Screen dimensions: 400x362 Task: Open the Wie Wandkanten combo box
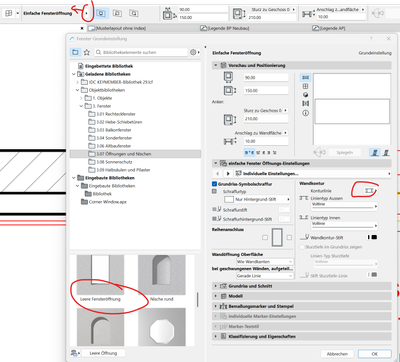click(x=265, y=262)
